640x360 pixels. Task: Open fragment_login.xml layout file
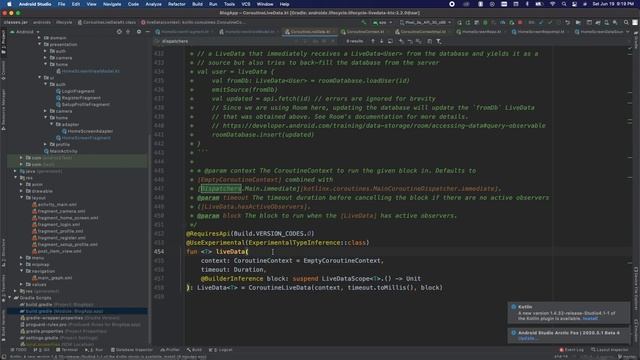(x=58, y=224)
